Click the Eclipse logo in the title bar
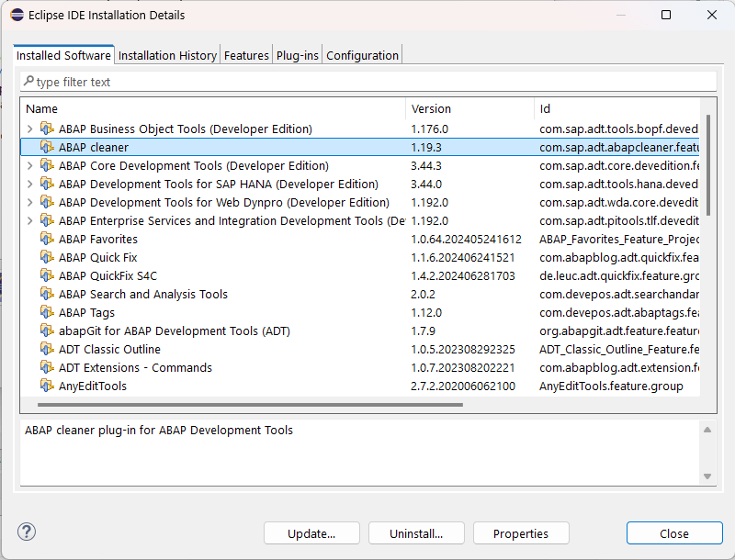The height and width of the screenshot is (560, 735). 17,15
